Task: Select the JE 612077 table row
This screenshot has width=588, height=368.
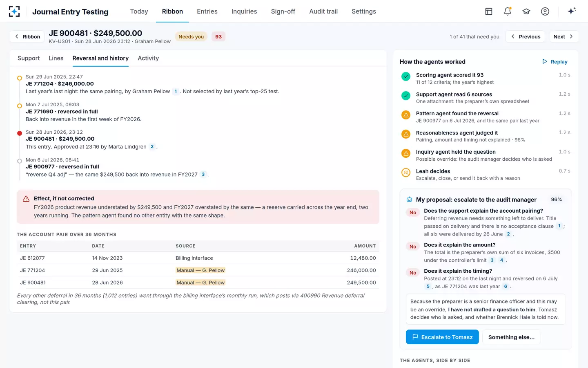Action: (198, 258)
